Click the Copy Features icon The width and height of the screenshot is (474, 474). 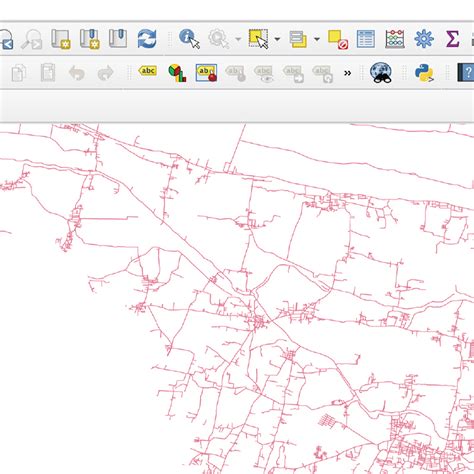pyautogui.click(x=19, y=73)
